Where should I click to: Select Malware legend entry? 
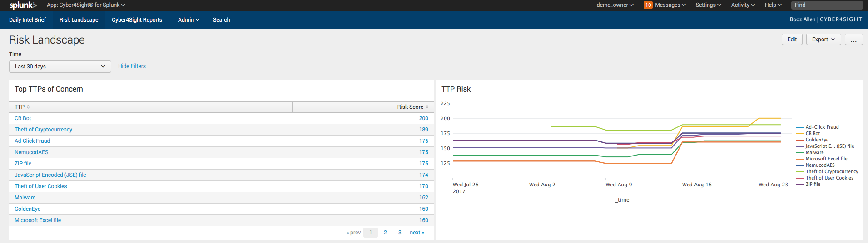point(810,153)
